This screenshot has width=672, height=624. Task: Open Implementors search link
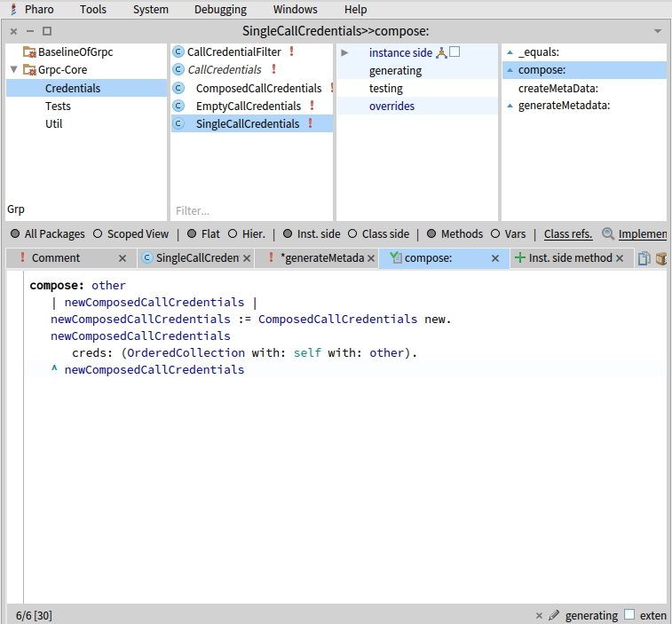pos(643,234)
